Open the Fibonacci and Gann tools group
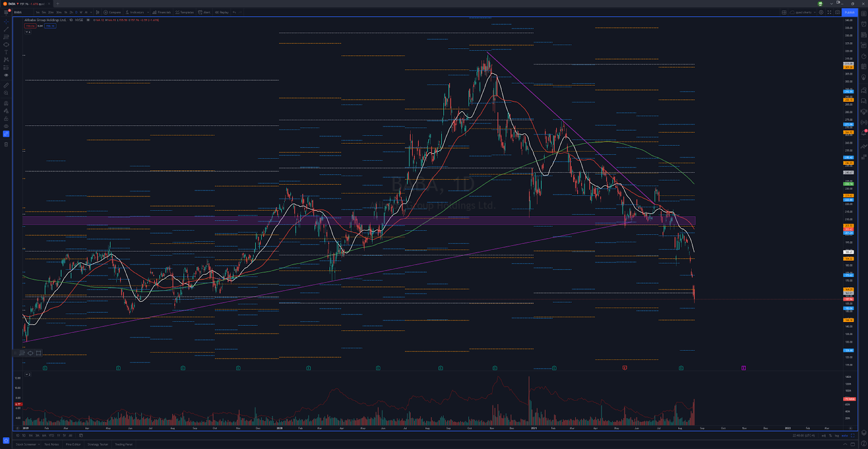 (x=6, y=37)
